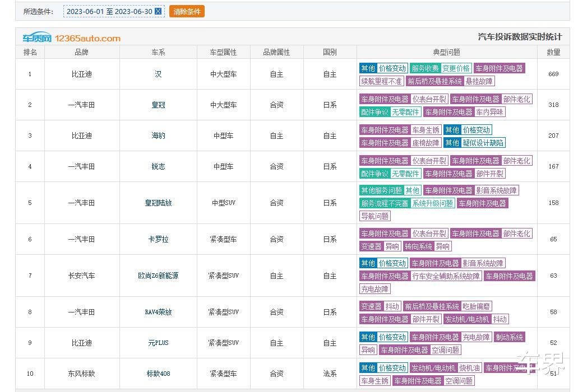Screen dimensions: 578x392
Task: Select the 导航问题 tag in 皇冠陆放 row
Action: coord(375,216)
